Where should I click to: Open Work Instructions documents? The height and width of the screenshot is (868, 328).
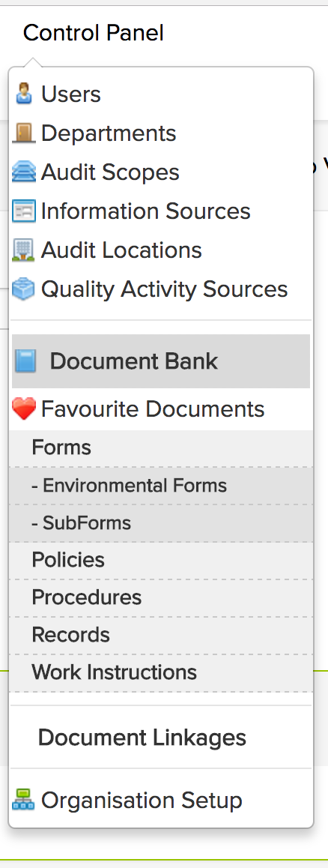click(160, 672)
